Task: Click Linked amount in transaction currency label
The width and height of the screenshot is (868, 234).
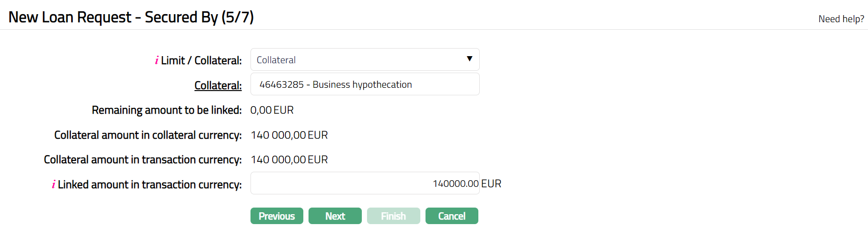Action: tap(150, 184)
